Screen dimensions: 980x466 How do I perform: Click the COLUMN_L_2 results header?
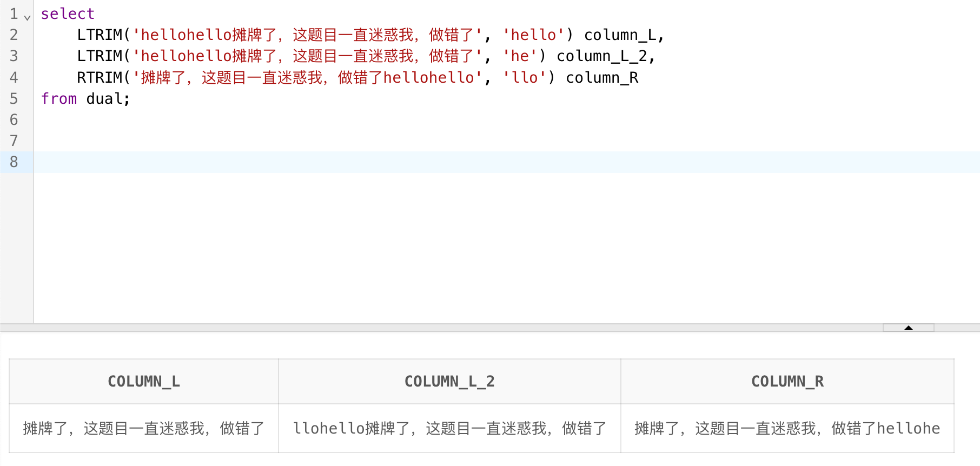click(x=449, y=382)
